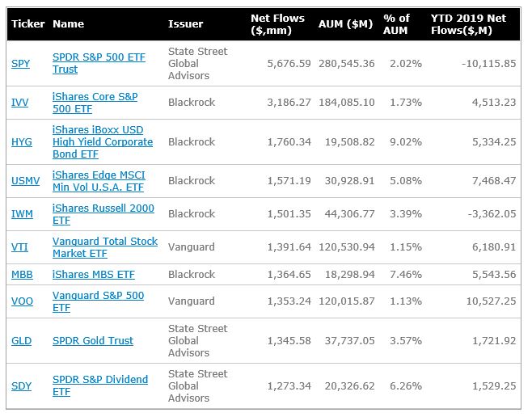Click the Net Flows column header
The image size is (532, 417).
(277, 24)
